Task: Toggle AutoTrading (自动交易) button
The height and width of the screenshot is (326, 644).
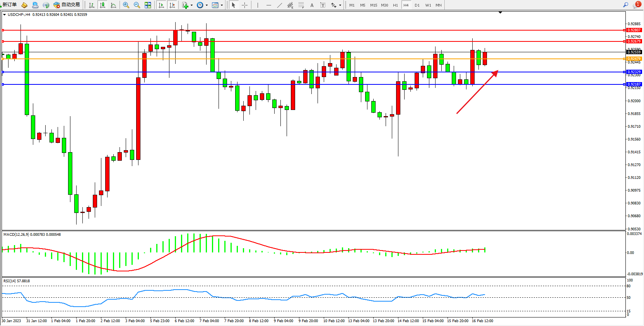Action: [x=67, y=5]
